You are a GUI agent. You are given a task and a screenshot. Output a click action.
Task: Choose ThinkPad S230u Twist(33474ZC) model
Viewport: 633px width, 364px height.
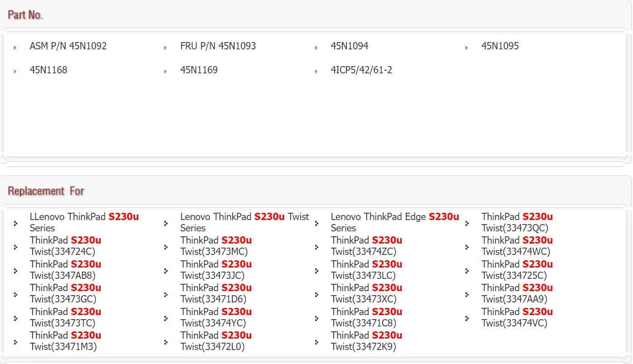(367, 246)
